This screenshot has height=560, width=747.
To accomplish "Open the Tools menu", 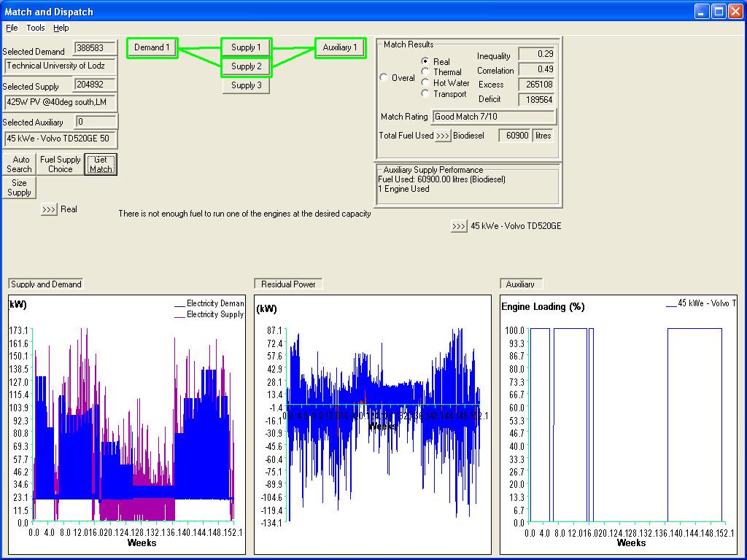I will point(36,28).
